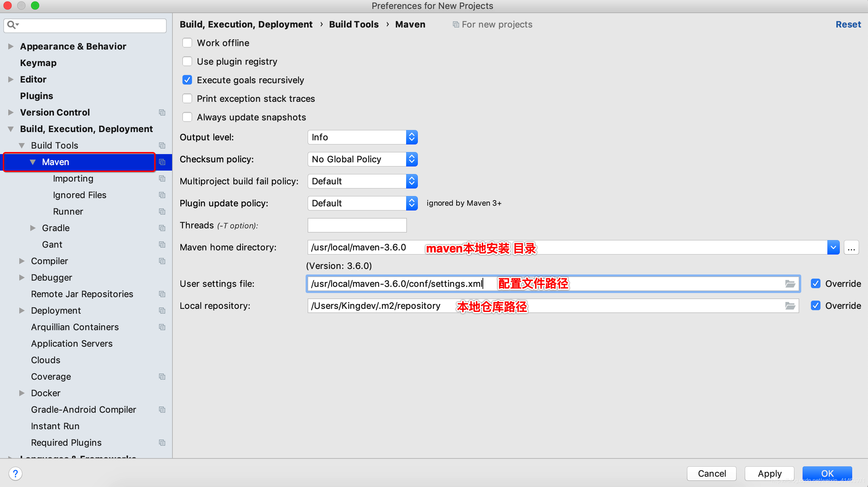Viewport: 868px width, 487px height.
Task: Open Maven home directory dropdown arrow
Action: 833,247
